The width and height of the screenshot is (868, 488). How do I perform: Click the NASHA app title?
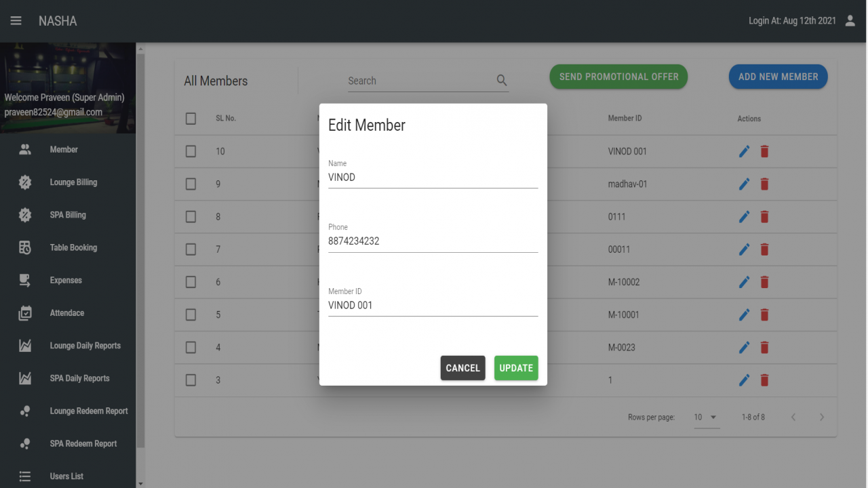pos(58,21)
